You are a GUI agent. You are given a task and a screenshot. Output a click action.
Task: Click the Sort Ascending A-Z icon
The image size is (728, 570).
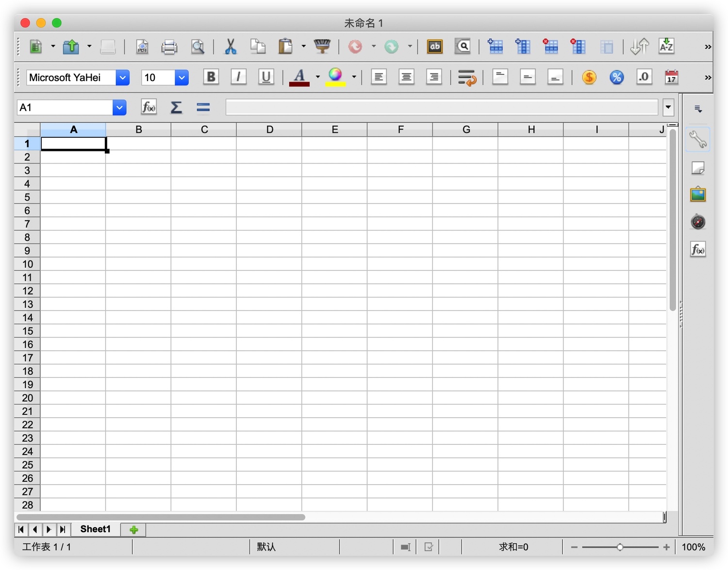click(x=666, y=47)
